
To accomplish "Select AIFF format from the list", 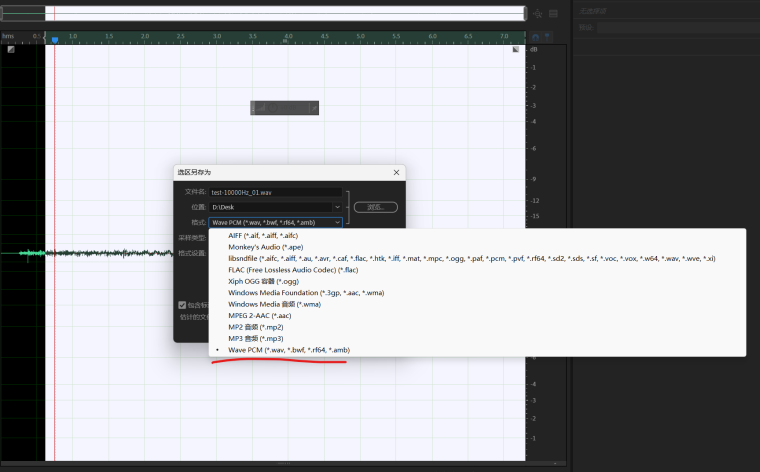I will click(x=263, y=235).
